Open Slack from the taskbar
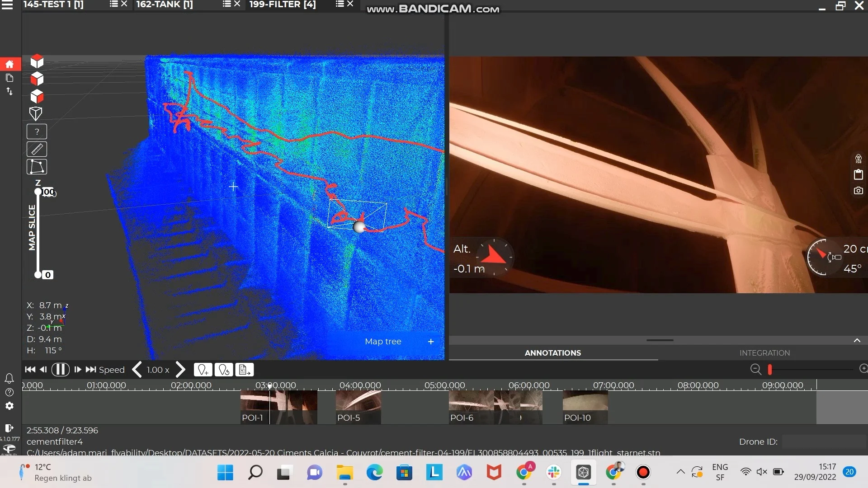The image size is (868, 488). [553, 473]
